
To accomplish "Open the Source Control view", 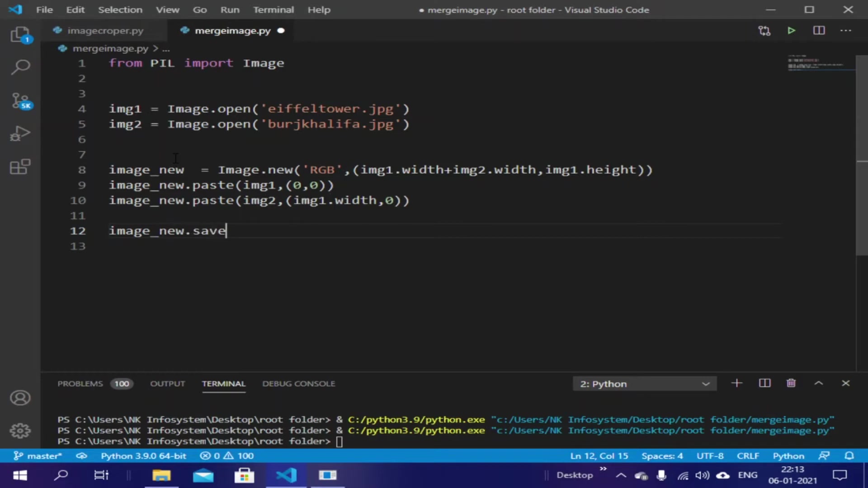I will pos(20,100).
